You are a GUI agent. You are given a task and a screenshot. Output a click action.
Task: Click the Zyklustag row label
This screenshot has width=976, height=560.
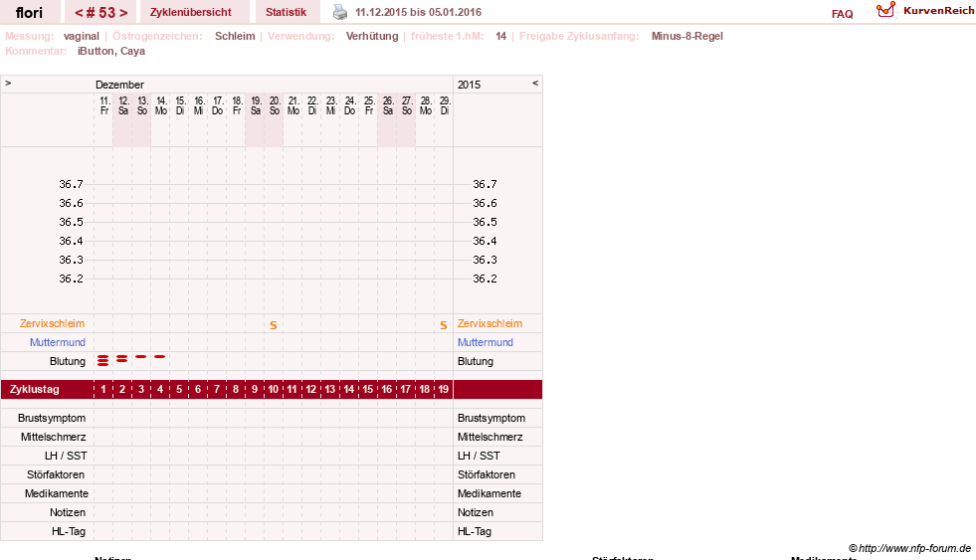[x=35, y=390]
